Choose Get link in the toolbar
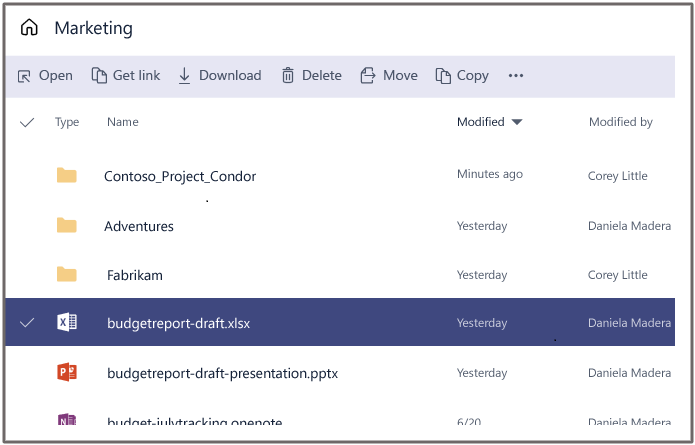The height and width of the screenshot is (445, 695). click(x=126, y=75)
